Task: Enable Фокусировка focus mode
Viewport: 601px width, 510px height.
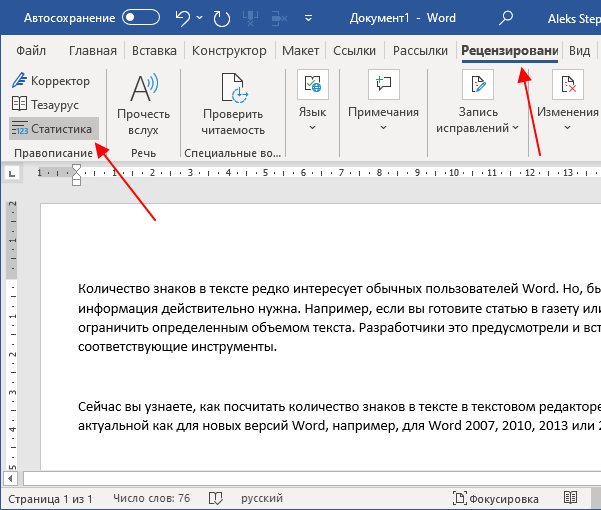Action: click(496, 499)
